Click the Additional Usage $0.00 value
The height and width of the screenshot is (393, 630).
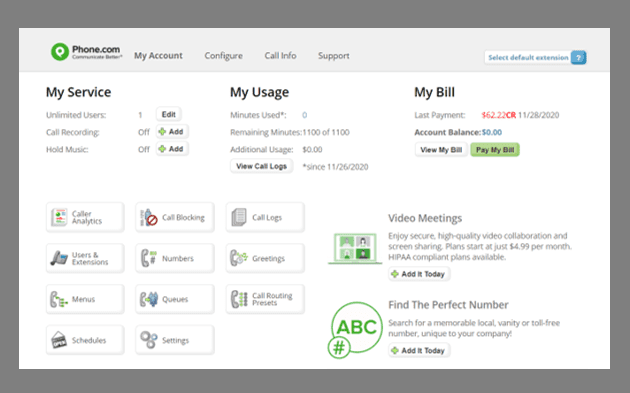pyautogui.click(x=312, y=149)
